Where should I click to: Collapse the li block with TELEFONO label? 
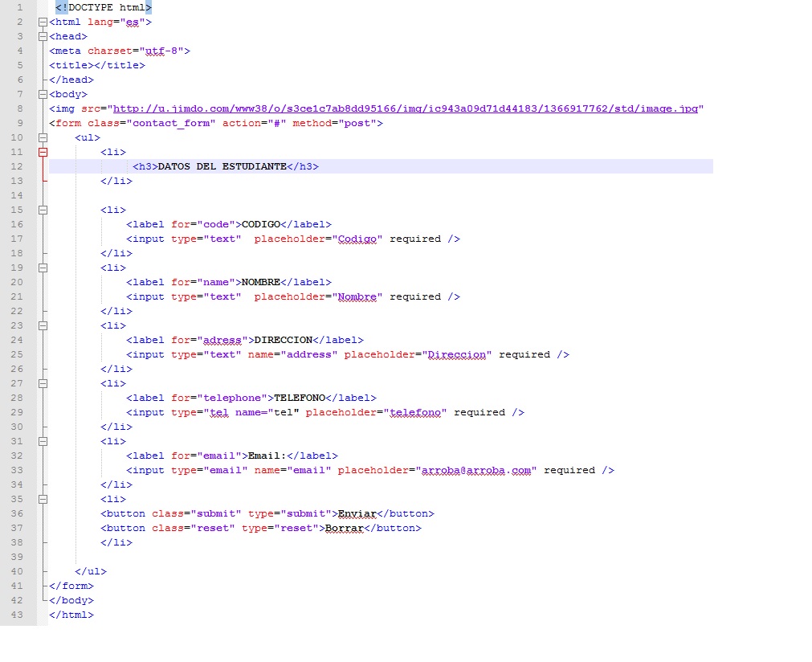click(x=43, y=384)
